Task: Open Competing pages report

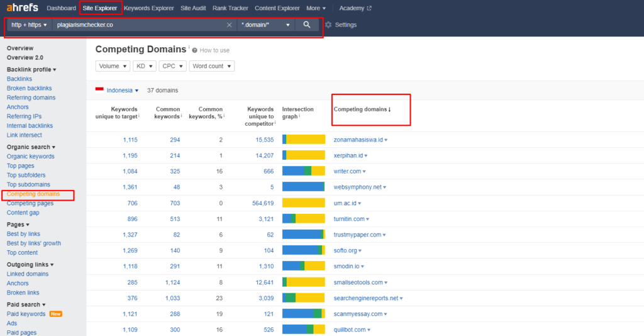Action: coord(30,203)
